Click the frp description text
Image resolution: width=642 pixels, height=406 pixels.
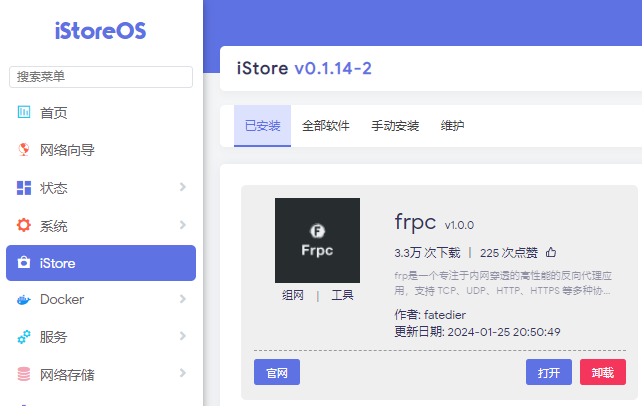click(503, 283)
